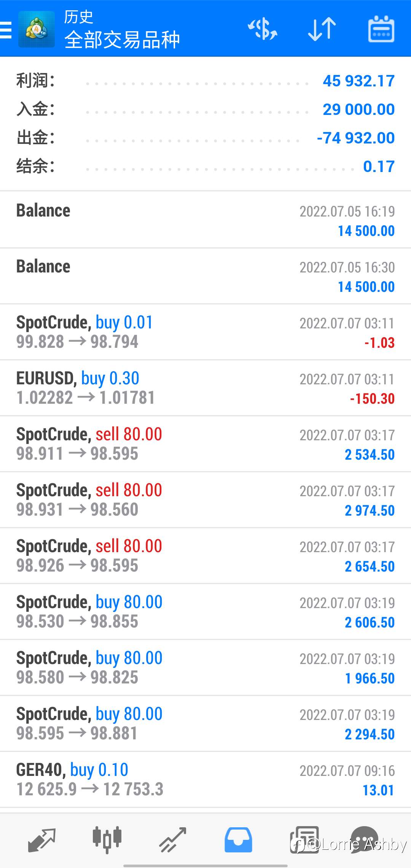Expand the EURUSD buy 0.30 trade

pos(205,388)
